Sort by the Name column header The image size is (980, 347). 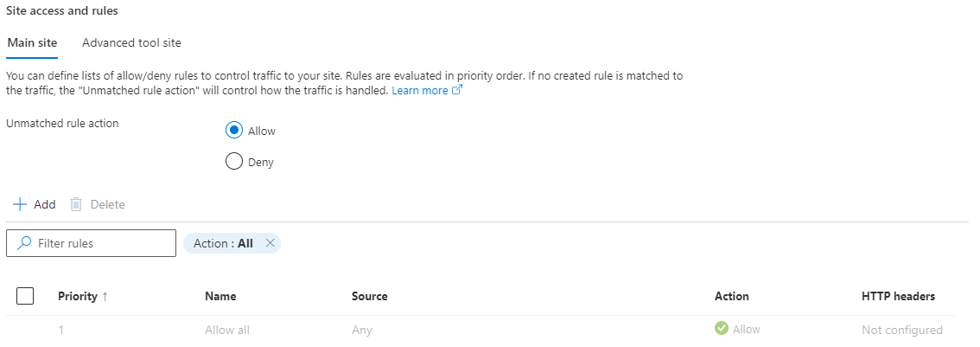(x=220, y=296)
